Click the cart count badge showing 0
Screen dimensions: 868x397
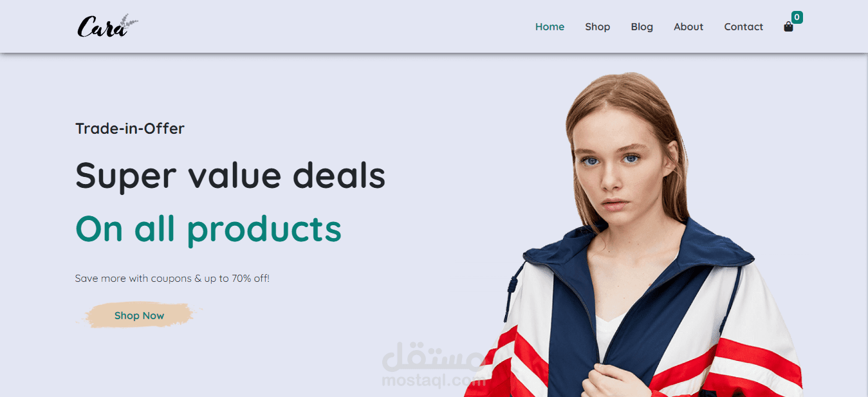(797, 17)
